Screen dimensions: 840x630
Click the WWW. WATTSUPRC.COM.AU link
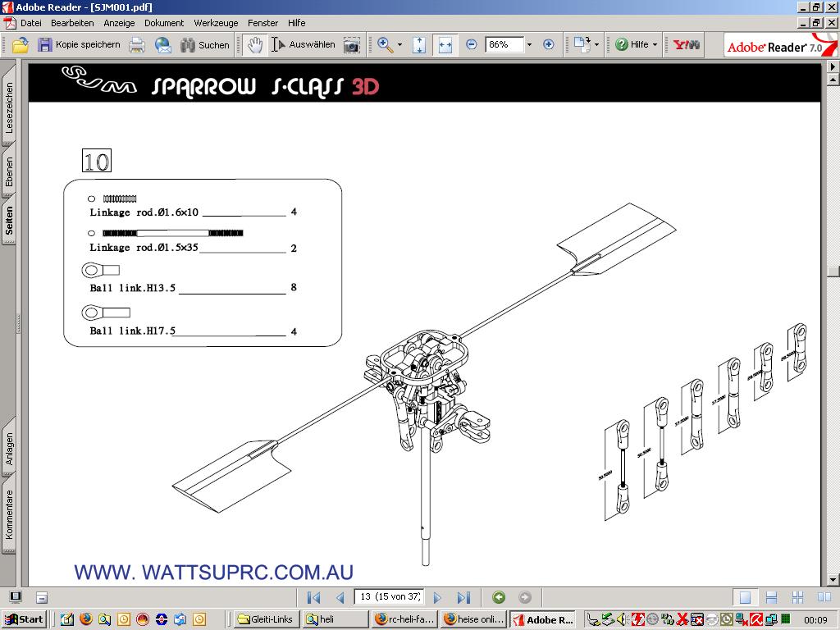(214, 572)
